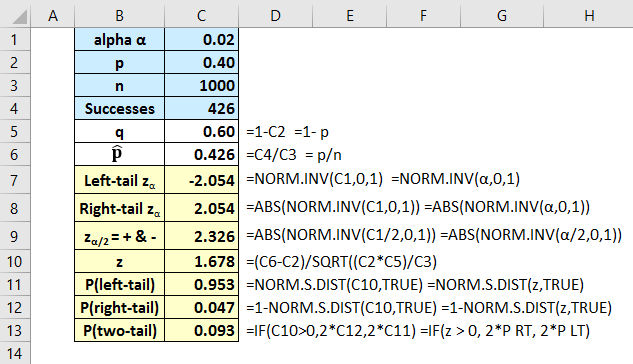Click the 'p' label cell in row 2
The width and height of the screenshot is (633, 364).
(x=119, y=63)
